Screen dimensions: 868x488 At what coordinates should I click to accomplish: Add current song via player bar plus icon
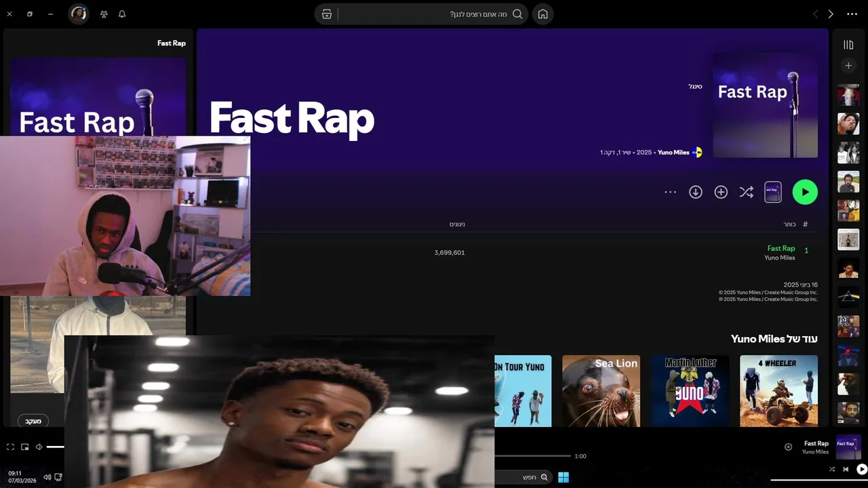pos(788,447)
